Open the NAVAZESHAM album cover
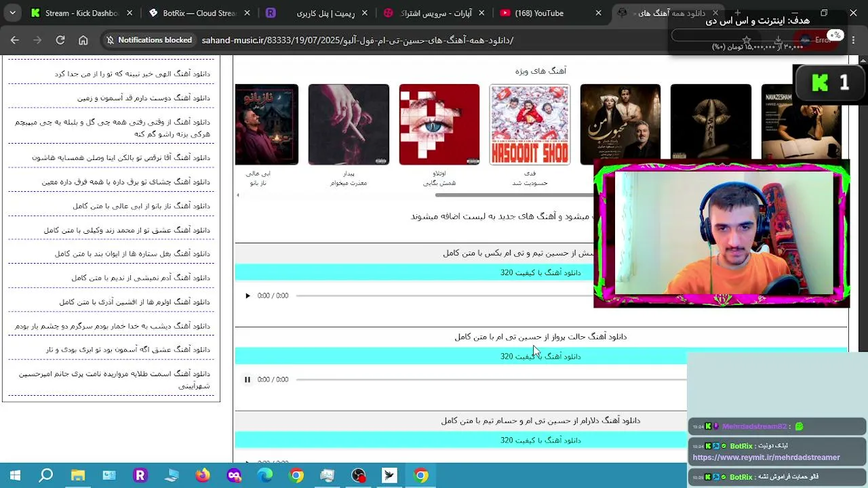The height and width of the screenshot is (488, 868). tap(802, 121)
